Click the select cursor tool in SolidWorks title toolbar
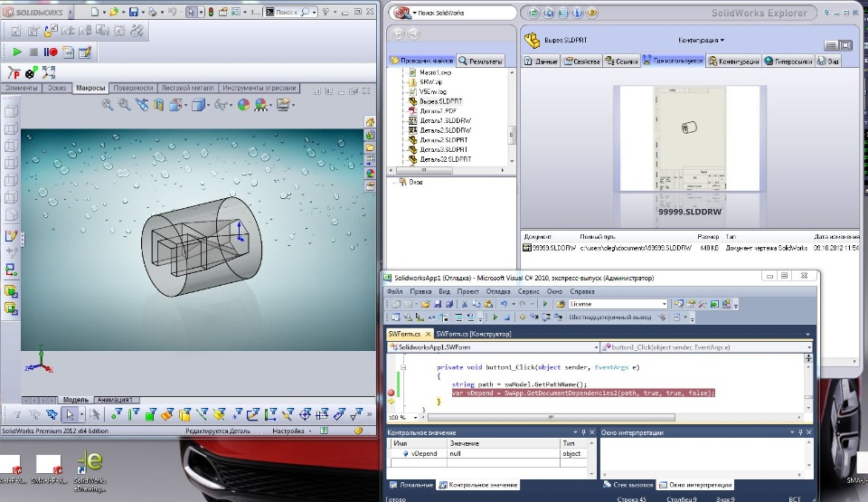This screenshot has width=868, height=502. (191, 12)
